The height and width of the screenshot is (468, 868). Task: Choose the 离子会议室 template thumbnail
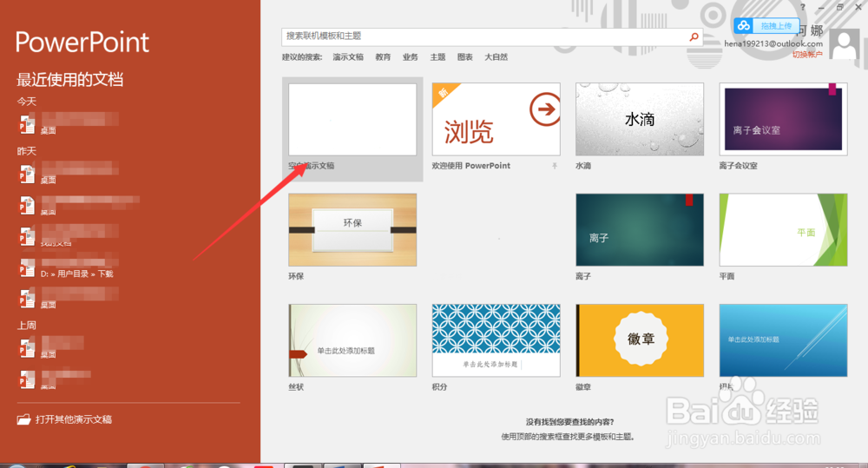(783, 120)
